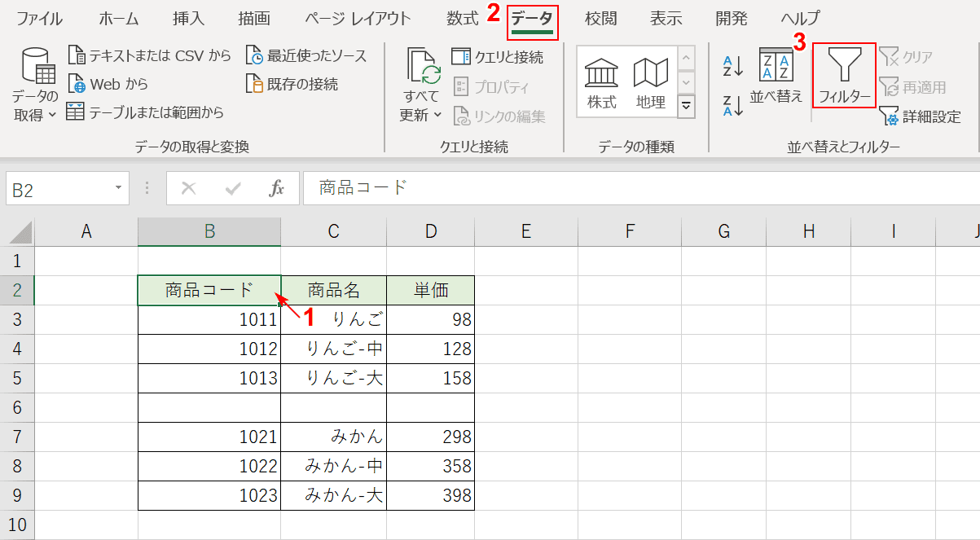Select the データ tab
The image size is (980, 540).
pyautogui.click(x=533, y=20)
